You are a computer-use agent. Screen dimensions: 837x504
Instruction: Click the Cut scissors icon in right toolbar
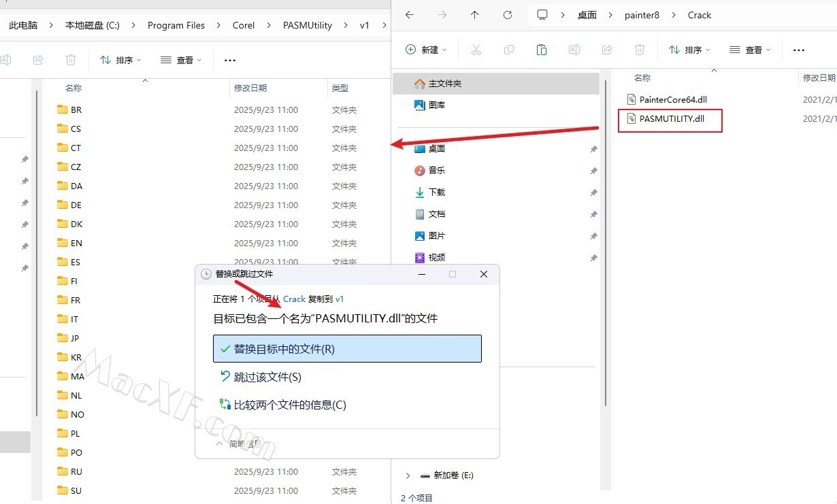pos(476,50)
